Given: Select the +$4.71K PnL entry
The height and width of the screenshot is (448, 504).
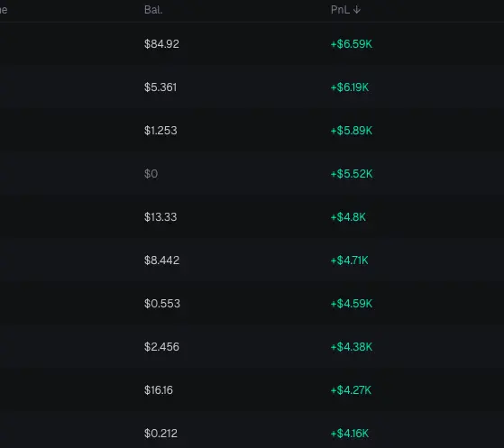Looking at the screenshot, I should click(x=350, y=261).
